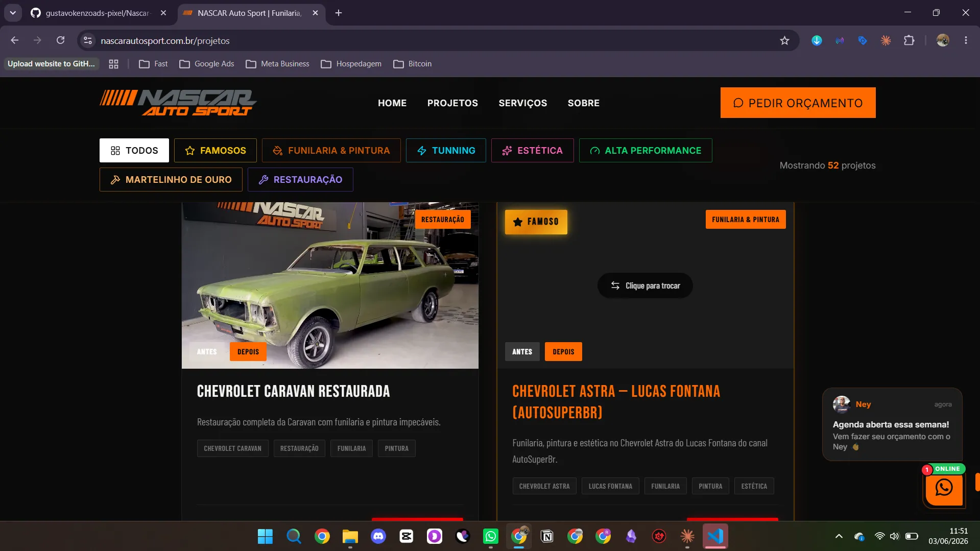980x551 pixels.
Task: Open WhatsApp from taskbar
Action: (491, 536)
